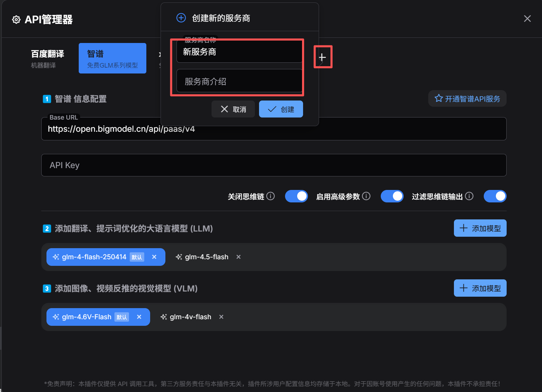The height and width of the screenshot is (392, 542).
Task: Click the 创建 button
Action: coord(281,109)
